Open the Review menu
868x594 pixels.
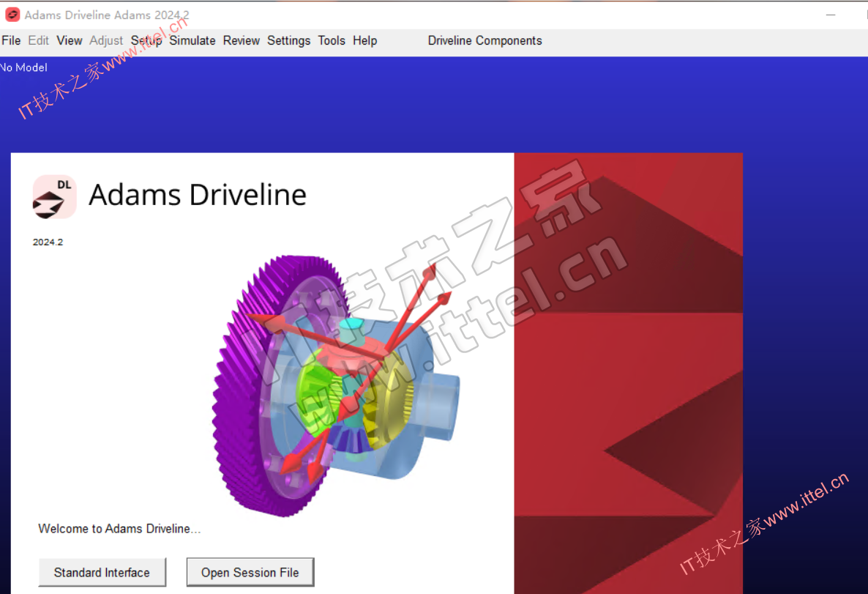[x=242, y=41]
